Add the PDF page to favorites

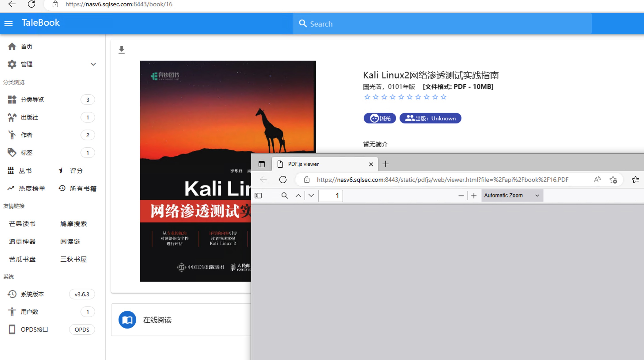click(613, 180)
